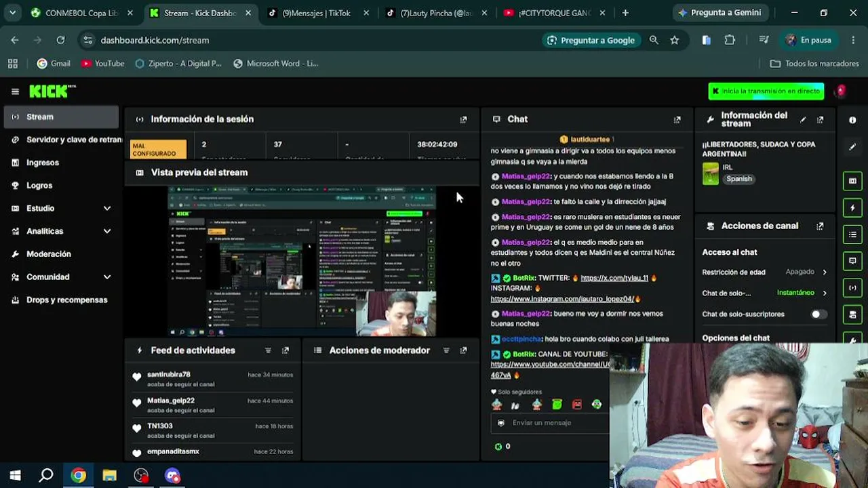Toggle the session info broadcast icon in right rail

pyautogui.click(x=852, y=288)
